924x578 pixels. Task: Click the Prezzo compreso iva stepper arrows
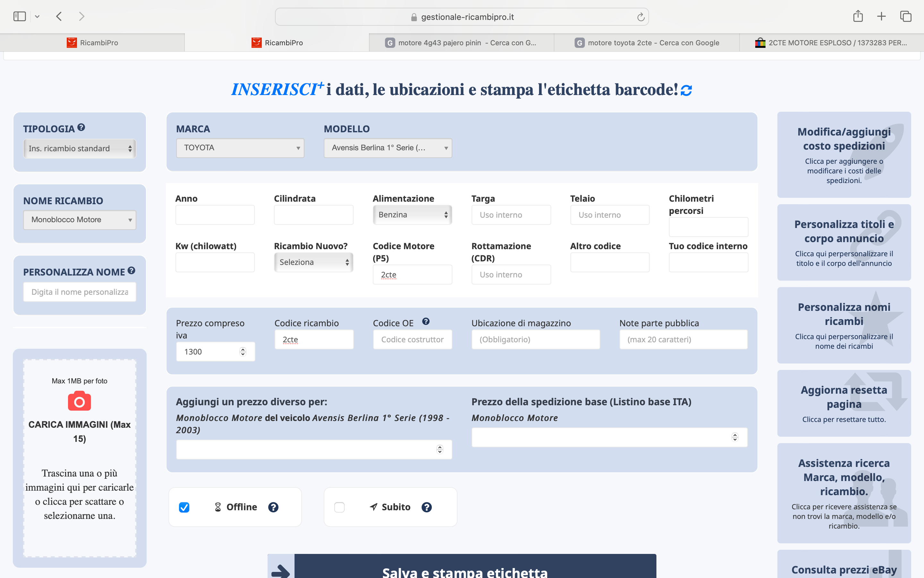pos(243,352)
